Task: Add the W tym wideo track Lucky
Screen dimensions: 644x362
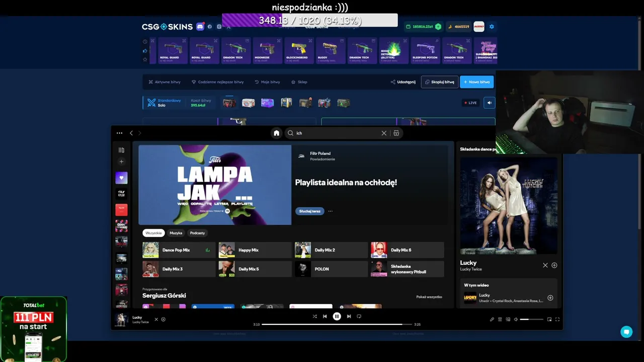Action: coord(550,298)
